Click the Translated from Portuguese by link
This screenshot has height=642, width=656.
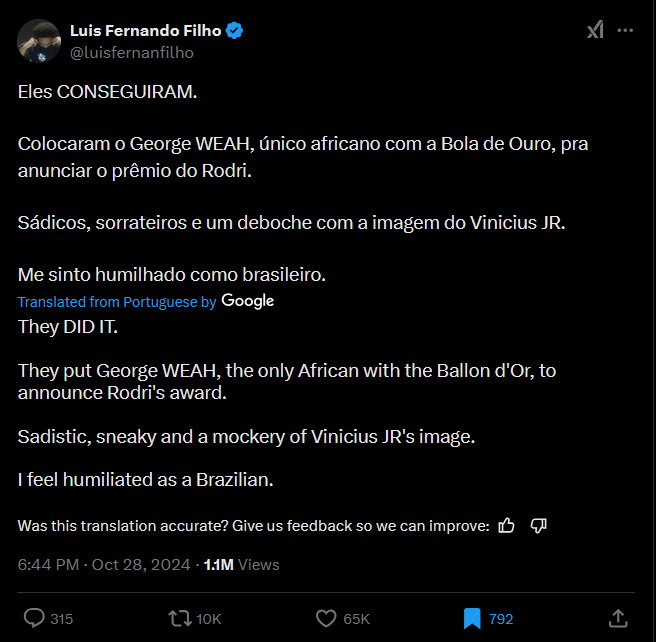116,301
